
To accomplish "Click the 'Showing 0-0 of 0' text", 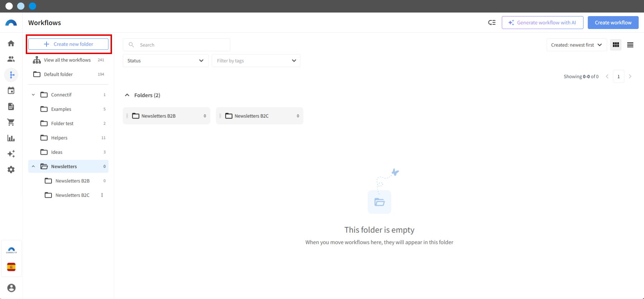I will [581, 77].
